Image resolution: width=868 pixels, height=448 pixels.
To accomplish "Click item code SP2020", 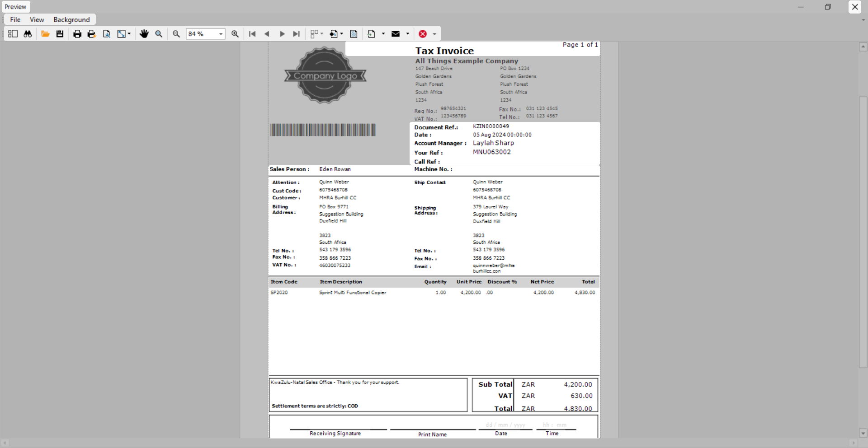I will click(279, 293).
